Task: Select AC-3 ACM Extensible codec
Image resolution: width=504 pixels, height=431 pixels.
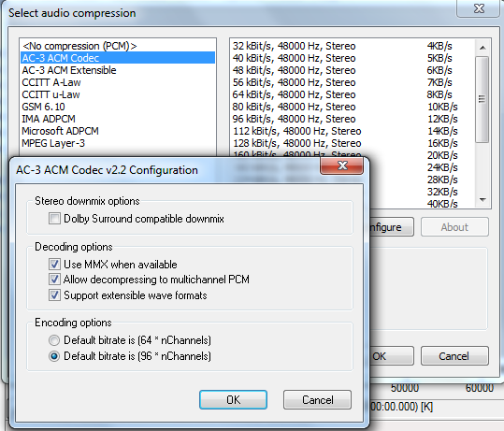Action: 118,70
